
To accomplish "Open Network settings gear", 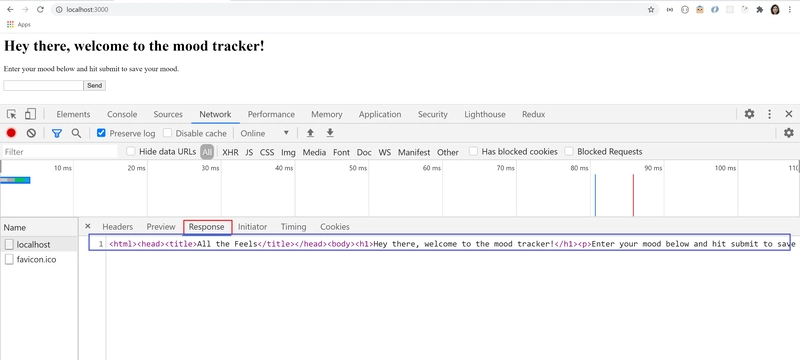I will (x=789, y=133).
